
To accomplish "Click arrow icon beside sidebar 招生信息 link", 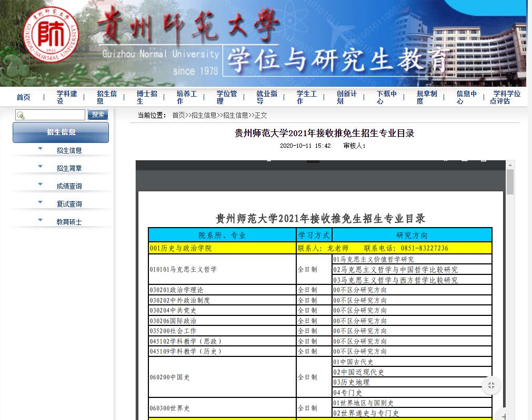I will pyautogui.click(x=41, y=148).
